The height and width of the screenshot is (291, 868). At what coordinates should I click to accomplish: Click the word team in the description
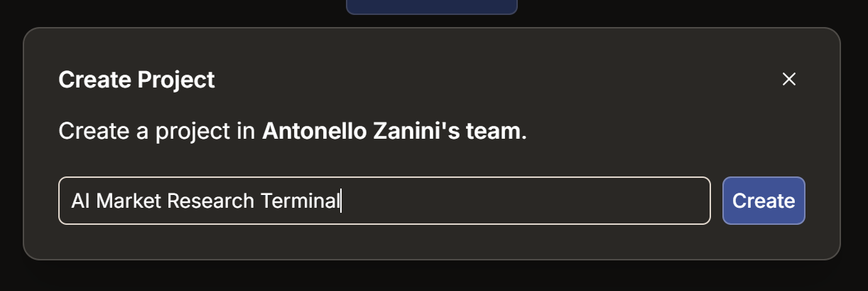point(493,131)
